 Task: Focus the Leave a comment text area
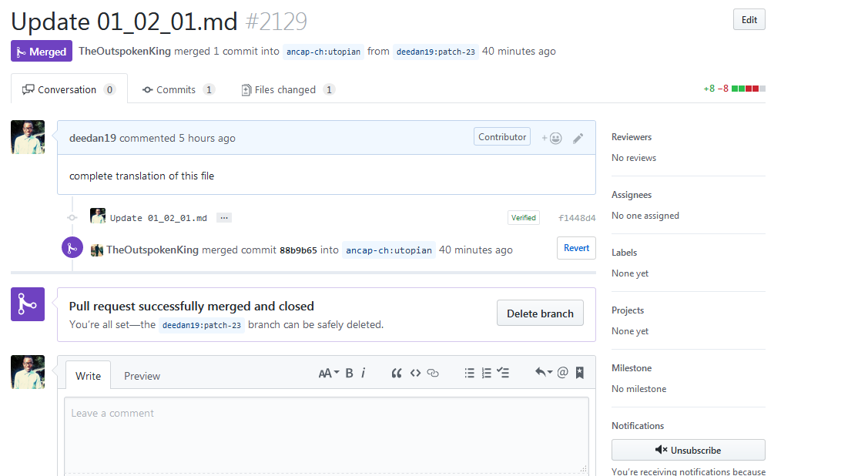[326, 436]
